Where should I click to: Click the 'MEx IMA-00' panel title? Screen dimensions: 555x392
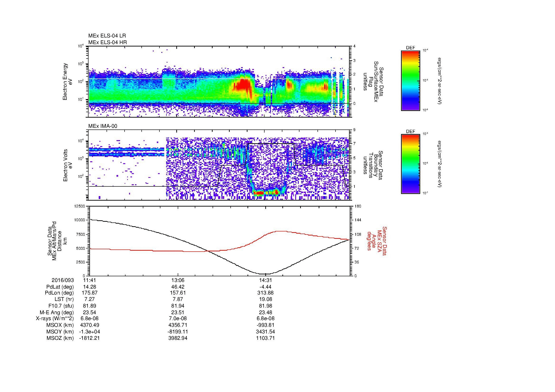103,126
